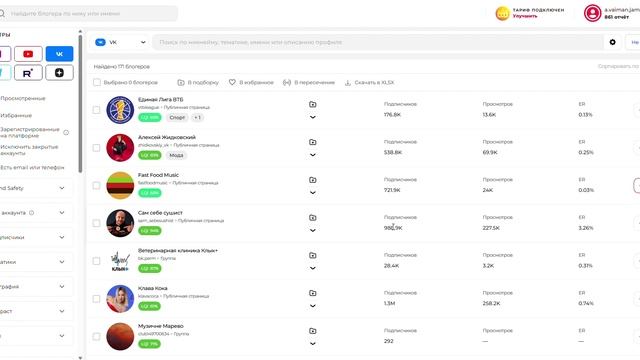Open the Просмотренные sidebar item
The height and width of the screenshot is (360, 640).
pyautogui.click(x=23, y=98)
